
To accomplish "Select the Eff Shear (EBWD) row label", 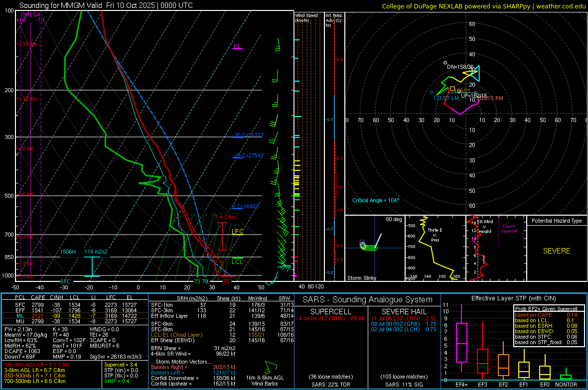I will (x=173, y=340).
